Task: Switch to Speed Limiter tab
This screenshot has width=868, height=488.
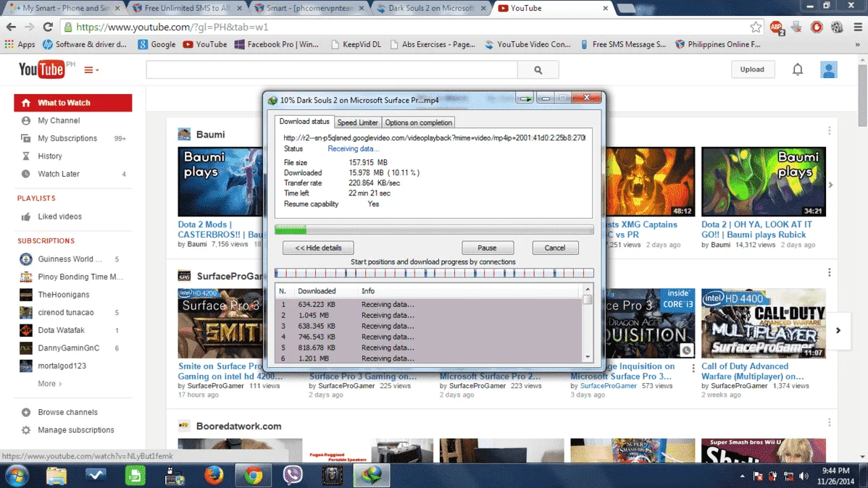Action: 358,123
